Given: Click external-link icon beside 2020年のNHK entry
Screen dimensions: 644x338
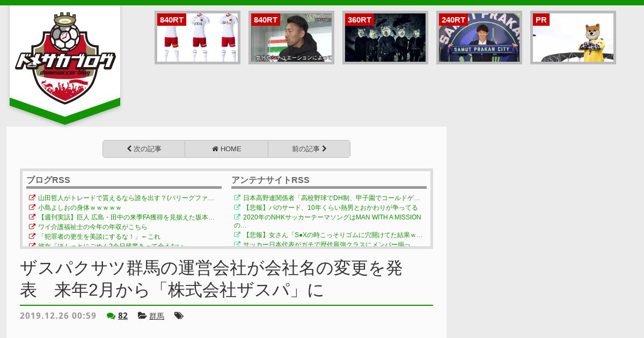Looking at the screenshot, I should 237,217.
